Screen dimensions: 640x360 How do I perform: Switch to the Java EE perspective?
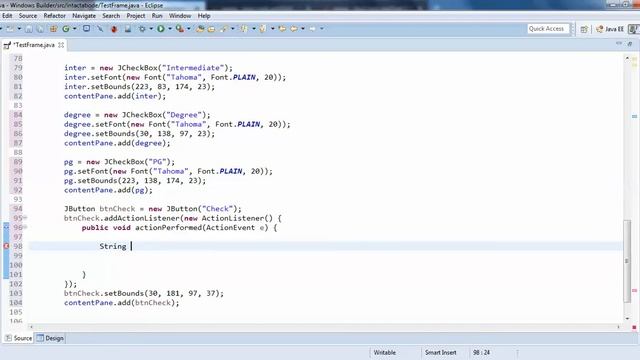click(x=610, y=29)
